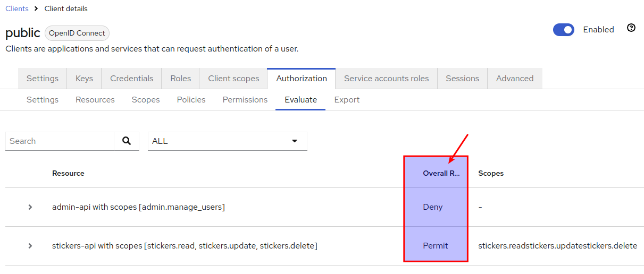The image size is (644, 274).
Task: Open the ALL filter dropdown
Action: click(x=227, y=141)
